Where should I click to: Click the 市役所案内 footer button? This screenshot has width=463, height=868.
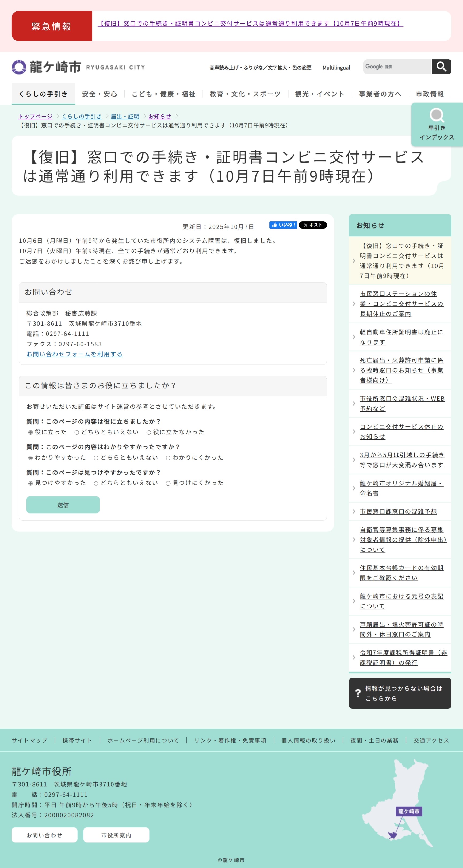tap(116, 835)
